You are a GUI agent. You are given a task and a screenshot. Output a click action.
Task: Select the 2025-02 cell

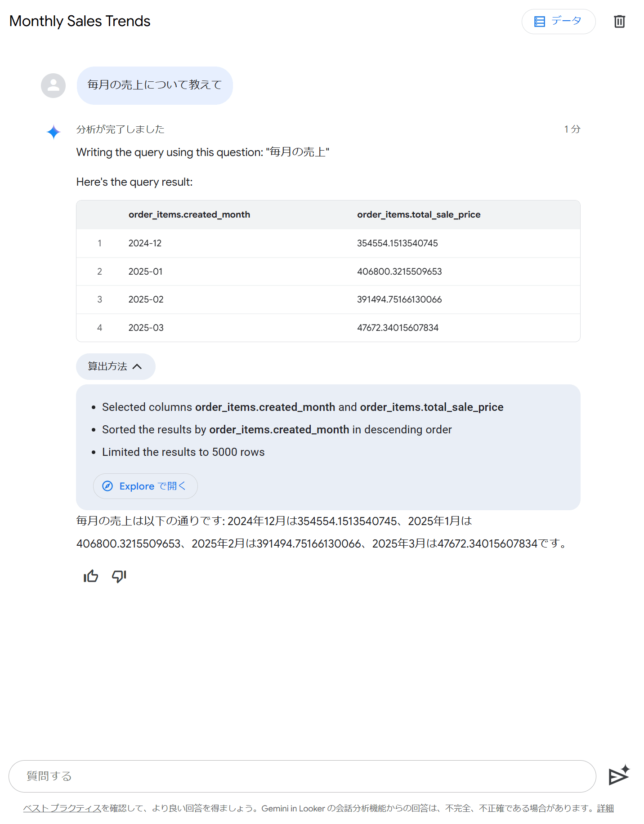(146, 299)
